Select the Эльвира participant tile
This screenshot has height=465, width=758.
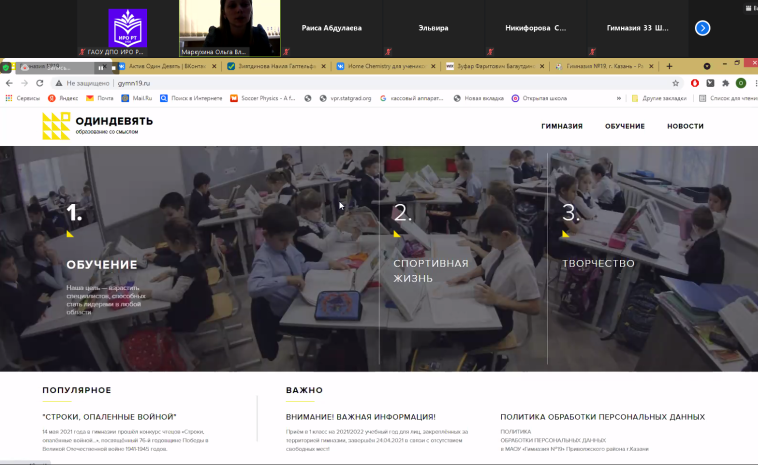pyautogui.click(x=433, y=28)
